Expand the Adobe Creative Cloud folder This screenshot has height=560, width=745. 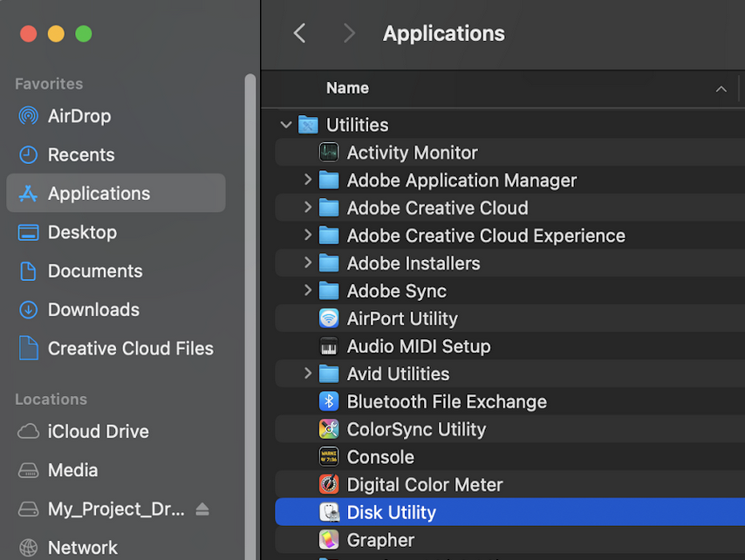coord(306,208)
